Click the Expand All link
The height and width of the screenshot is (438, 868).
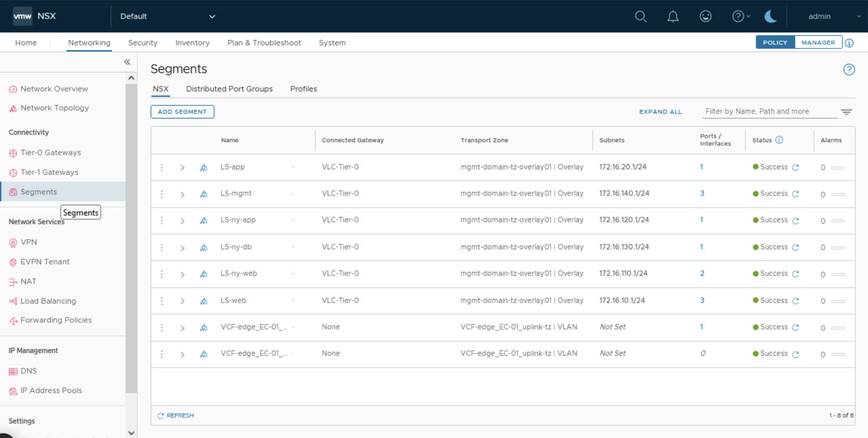coord(660,112)
